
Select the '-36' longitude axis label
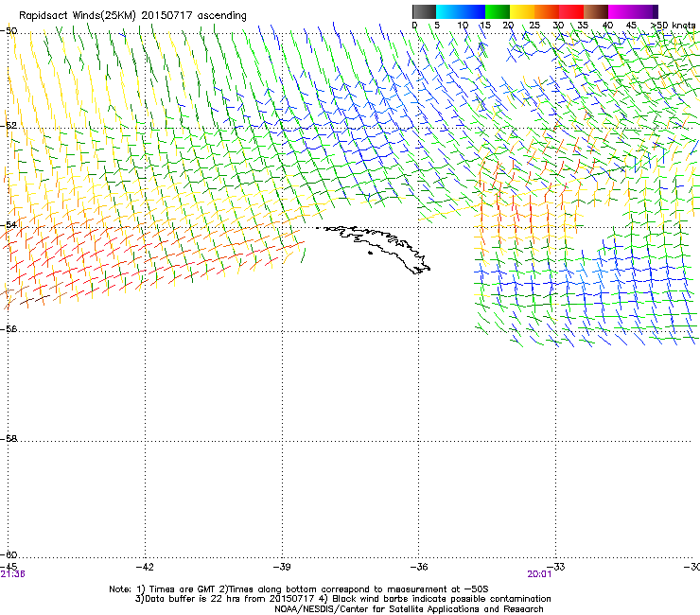418,567
